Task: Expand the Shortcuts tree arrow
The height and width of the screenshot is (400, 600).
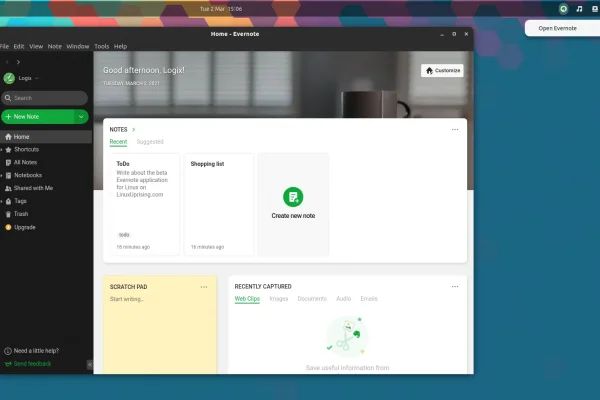Action: coord(2,150)
